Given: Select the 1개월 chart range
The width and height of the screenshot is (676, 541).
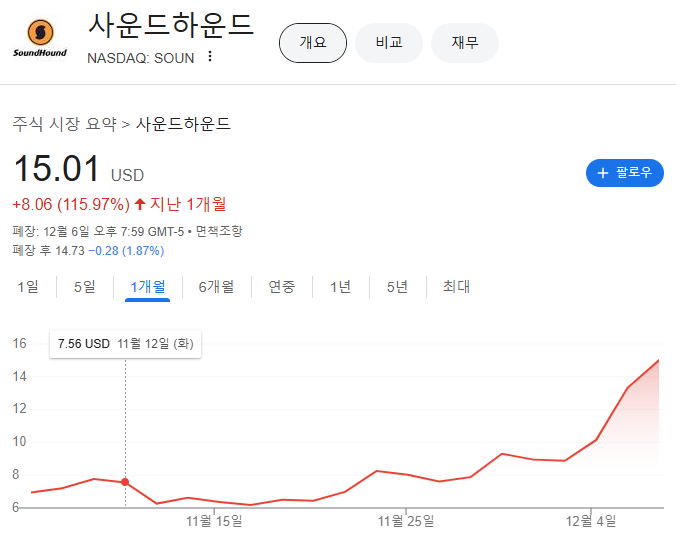Looking at the screenshot, I should (x=147, y=287).
